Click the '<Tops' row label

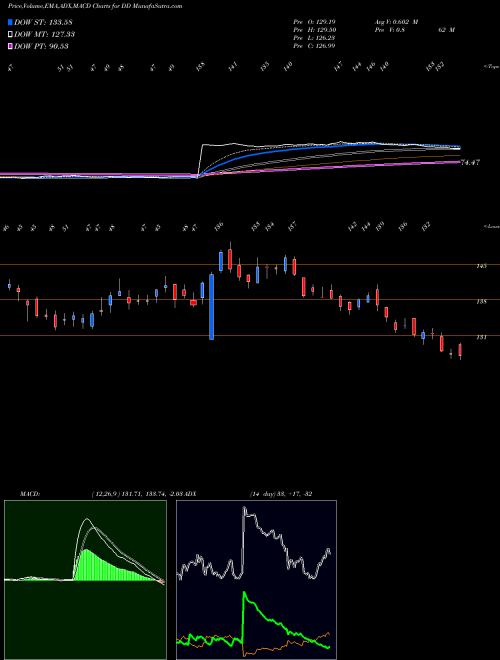pyautogui.click(x=492, y=67)
